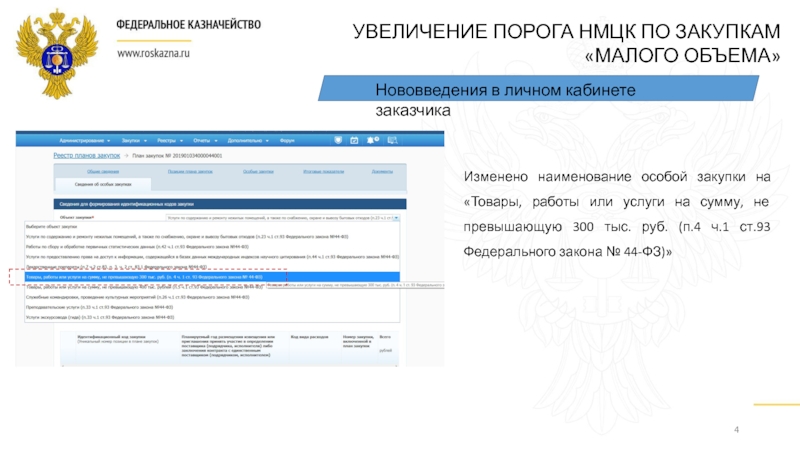Follow the Реестр планов закупок breadcrumb link
Screen dimensions: 800x450
(x=87, y=156)
